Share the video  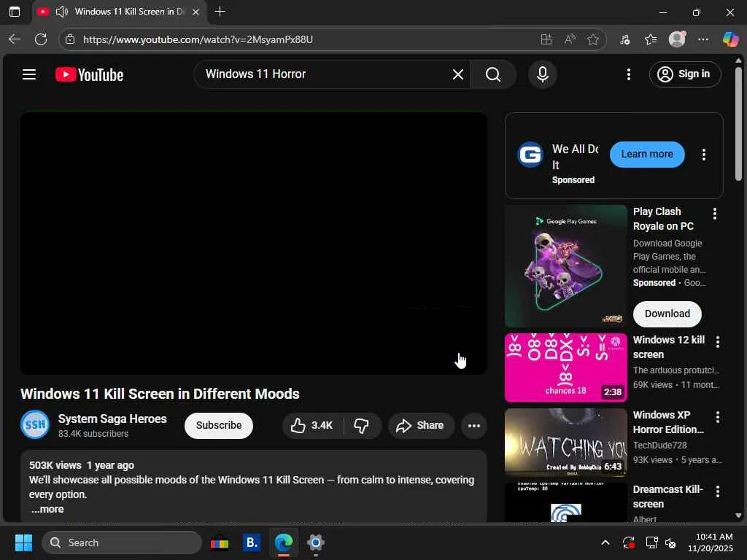[421, 425]
